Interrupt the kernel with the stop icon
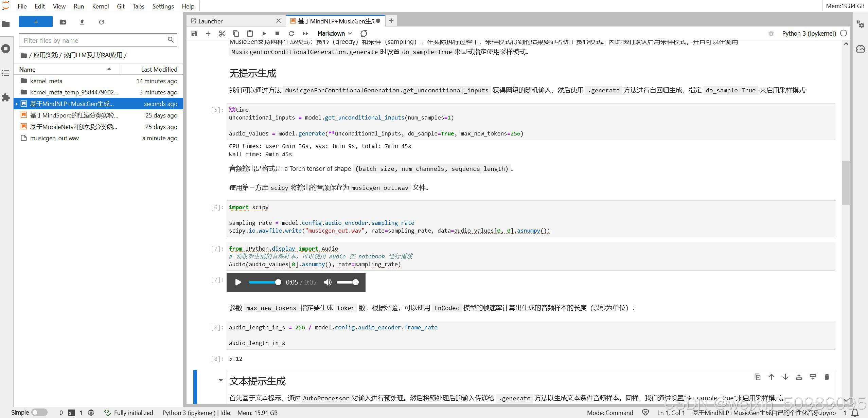The height and width of the screenshot is (418, 868). [277, 33]
